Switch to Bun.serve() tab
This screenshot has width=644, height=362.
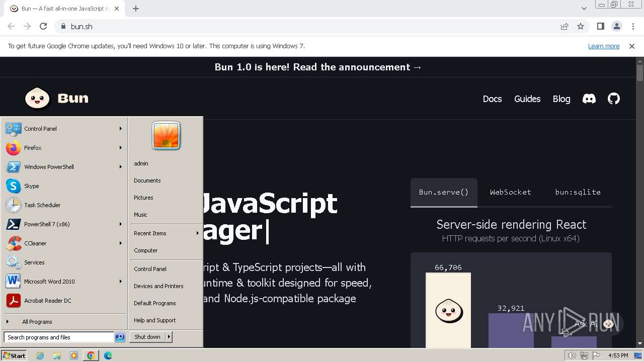(444, 192)
